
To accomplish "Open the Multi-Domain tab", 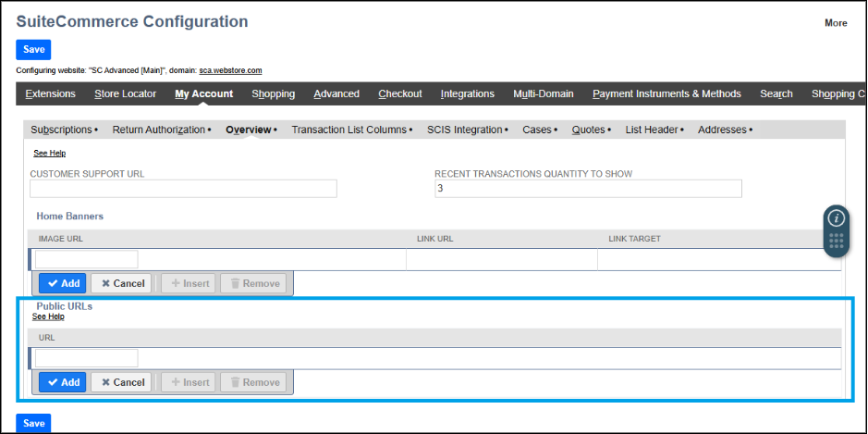I will (x=543, y=93).
